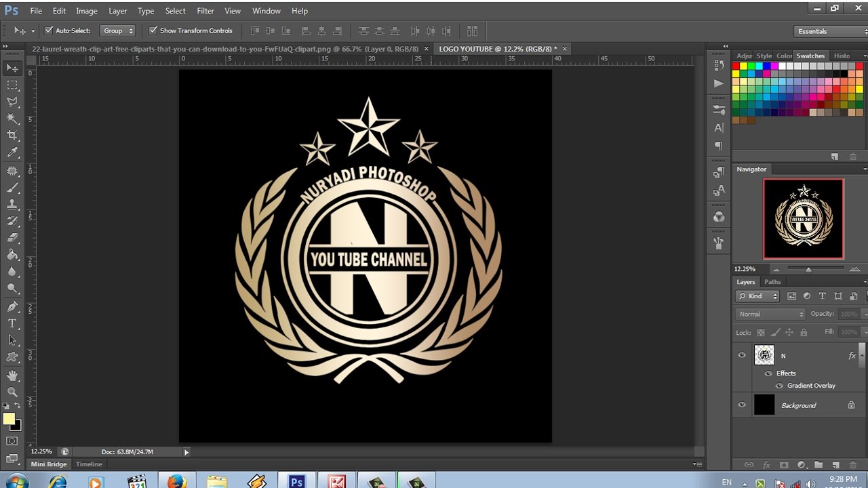Open the status bar info arrow menu
The image size is (868, 488).
click(x=186, y=452)
